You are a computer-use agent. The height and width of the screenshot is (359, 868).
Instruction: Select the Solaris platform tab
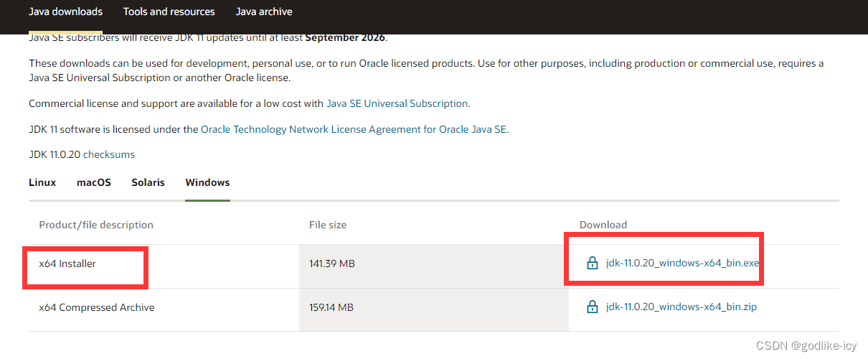click(148, 182)
